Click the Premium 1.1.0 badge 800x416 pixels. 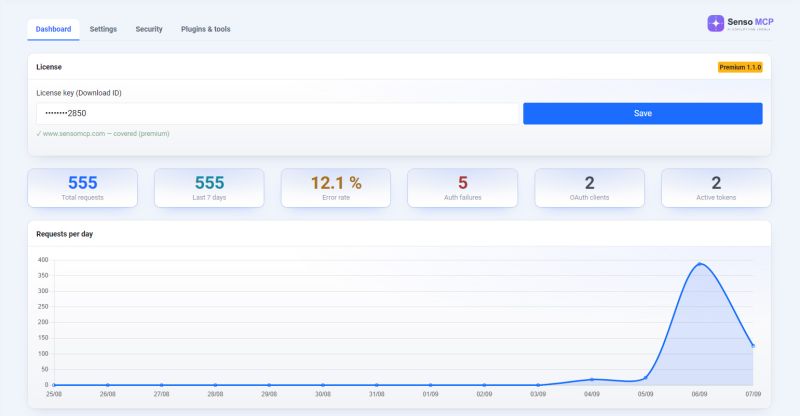[740, 67]
